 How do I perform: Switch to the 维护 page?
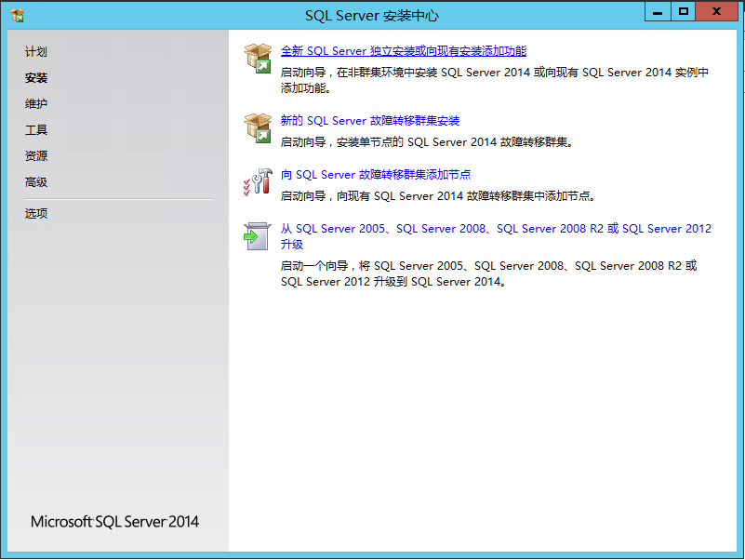click(36, 104)
